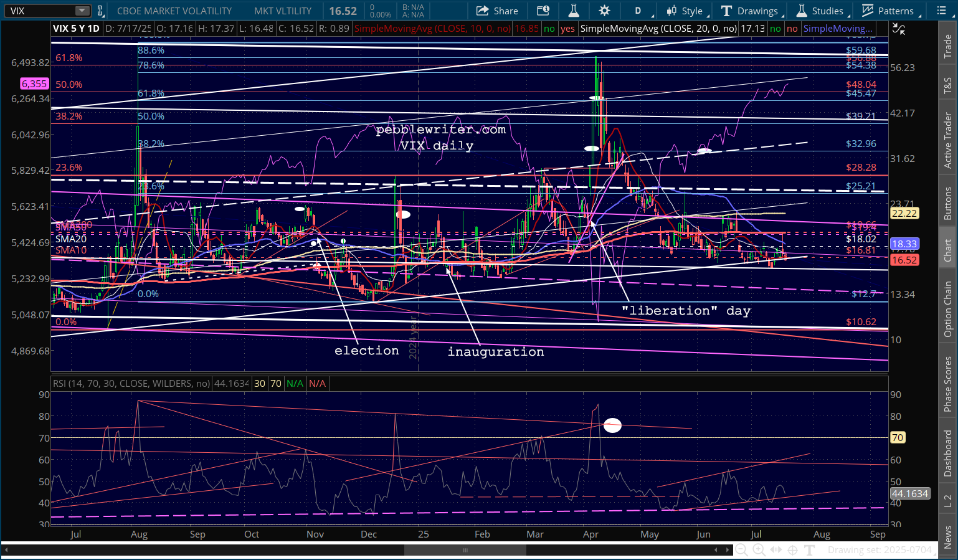
Task: Click the symbol link icon beside VIX
Action: [x=100, y=11]
